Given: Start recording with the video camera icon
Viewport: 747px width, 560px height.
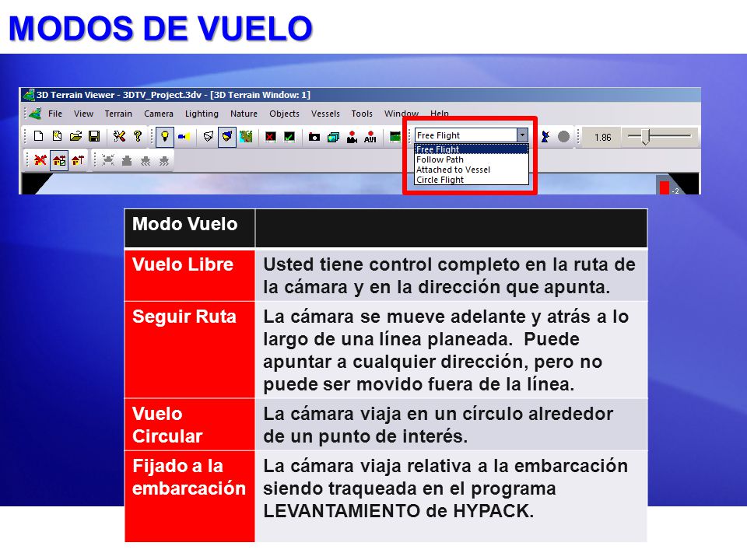Looking at the screenshot, I should pos(352,137).
